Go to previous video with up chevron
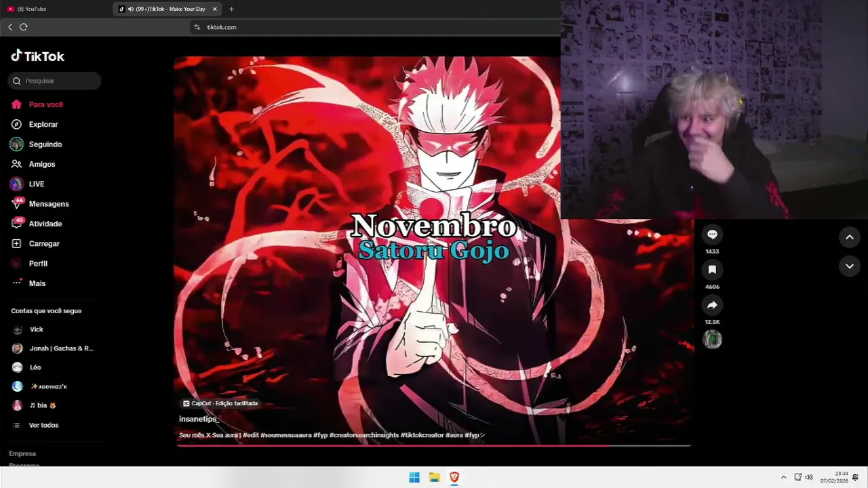The image size is (868, 488). [x=850, y=237]
